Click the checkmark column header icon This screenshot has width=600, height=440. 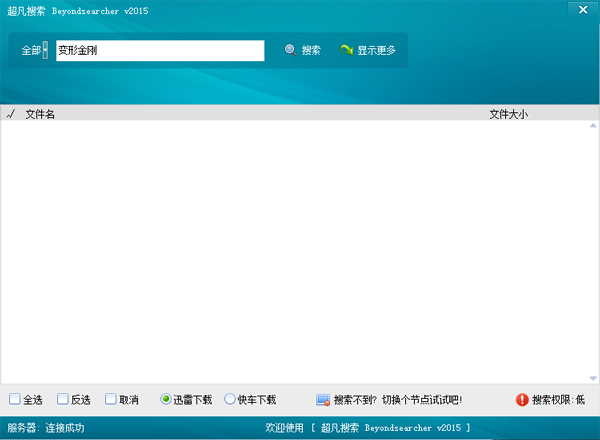10,114
